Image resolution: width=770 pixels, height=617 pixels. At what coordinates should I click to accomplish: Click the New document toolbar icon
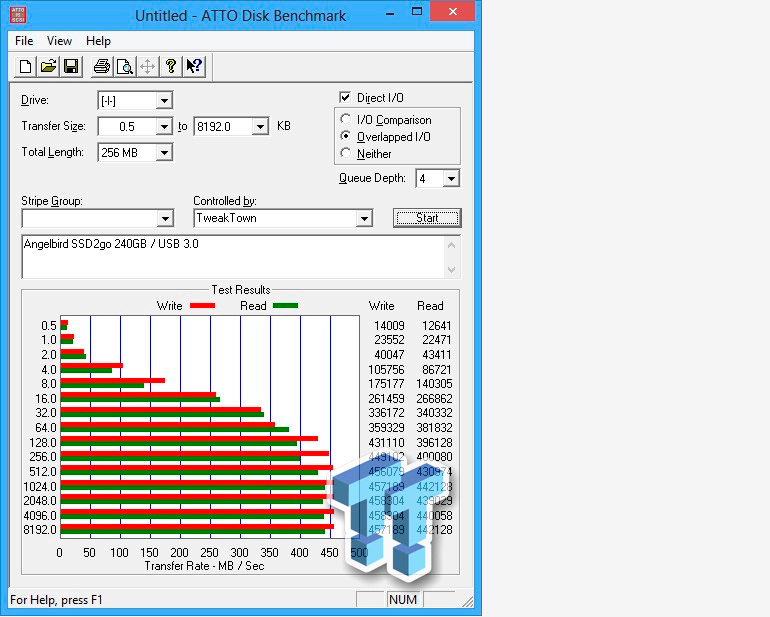click(x=25, y=66)
